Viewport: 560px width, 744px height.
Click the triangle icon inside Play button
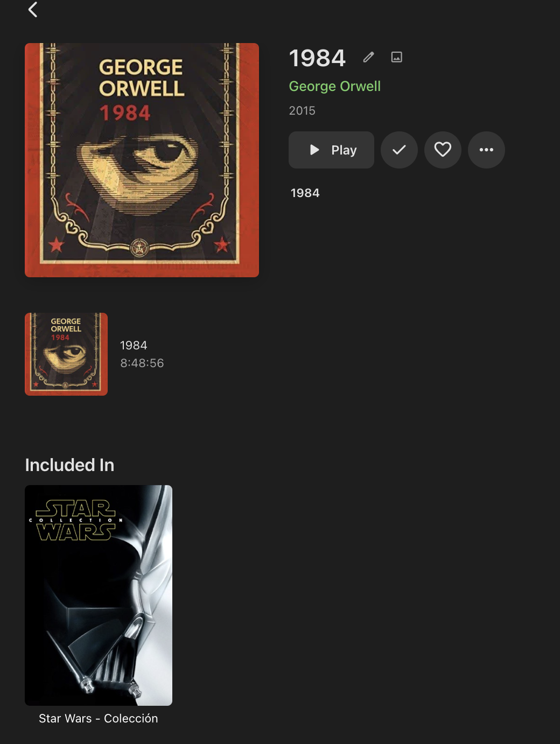pyautogui.click(x=315, y=150)
